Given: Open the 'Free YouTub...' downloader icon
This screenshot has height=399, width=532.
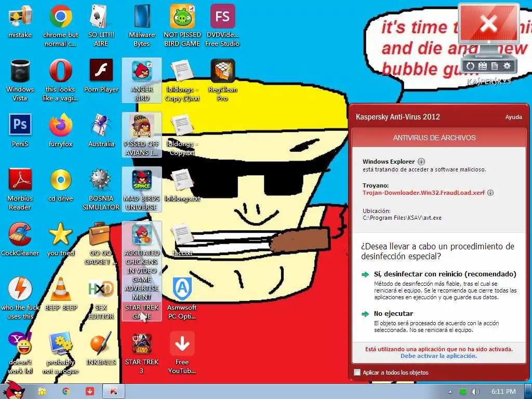Looking at the screenshot, I should point(182,353).
